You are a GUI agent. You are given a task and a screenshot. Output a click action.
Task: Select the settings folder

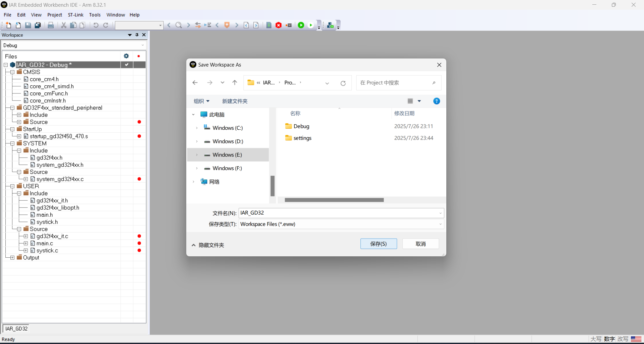tap(298, 138)
